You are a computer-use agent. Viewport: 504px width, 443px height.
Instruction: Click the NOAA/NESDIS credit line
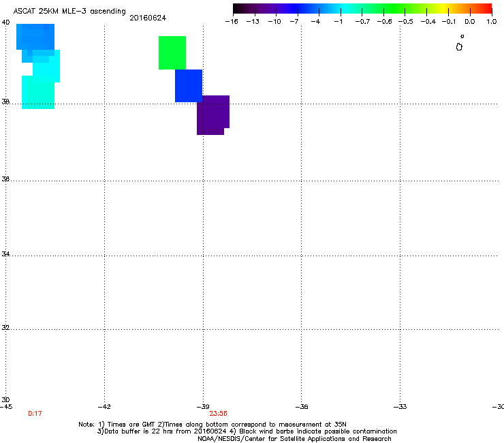[294, 439]
